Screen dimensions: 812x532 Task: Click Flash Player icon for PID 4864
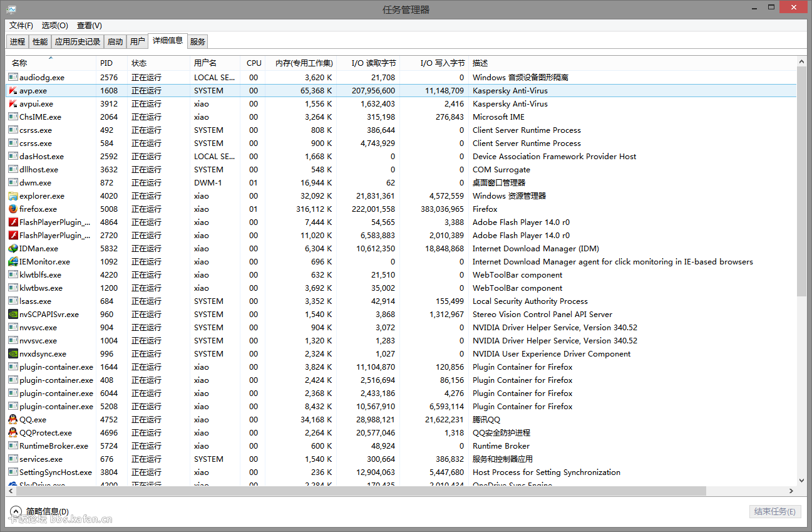click(x=13, y=222)
